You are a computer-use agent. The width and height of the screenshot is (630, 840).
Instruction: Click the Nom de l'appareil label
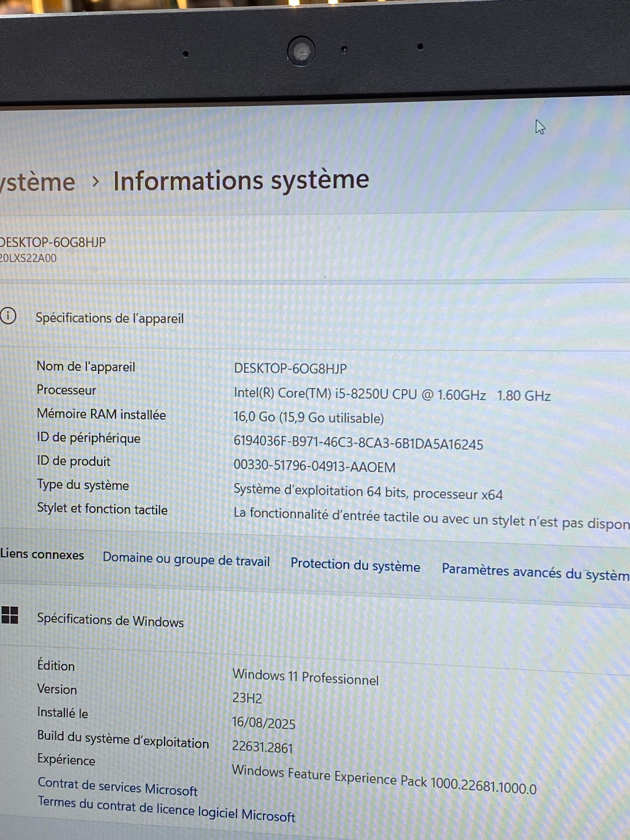coord(86,367)
